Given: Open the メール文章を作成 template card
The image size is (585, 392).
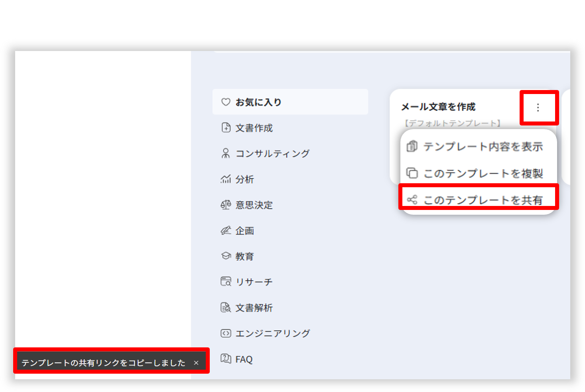Looking at the screenshot, I should (x=438, y=107).
